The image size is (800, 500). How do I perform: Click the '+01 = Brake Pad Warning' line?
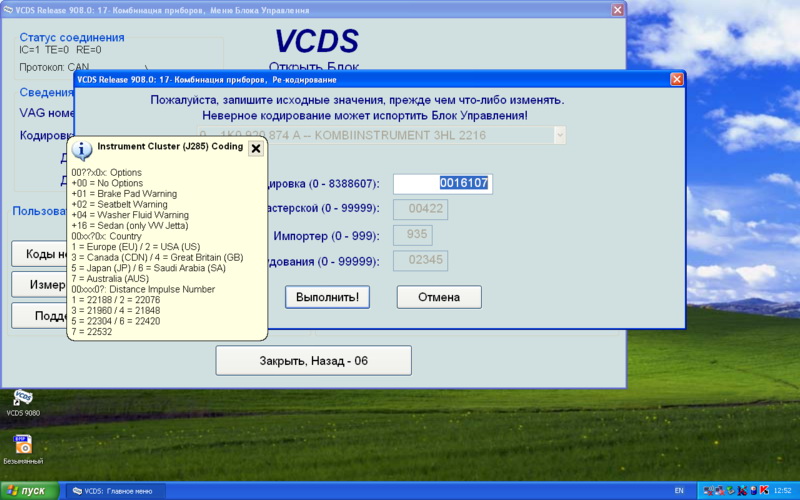124,194
